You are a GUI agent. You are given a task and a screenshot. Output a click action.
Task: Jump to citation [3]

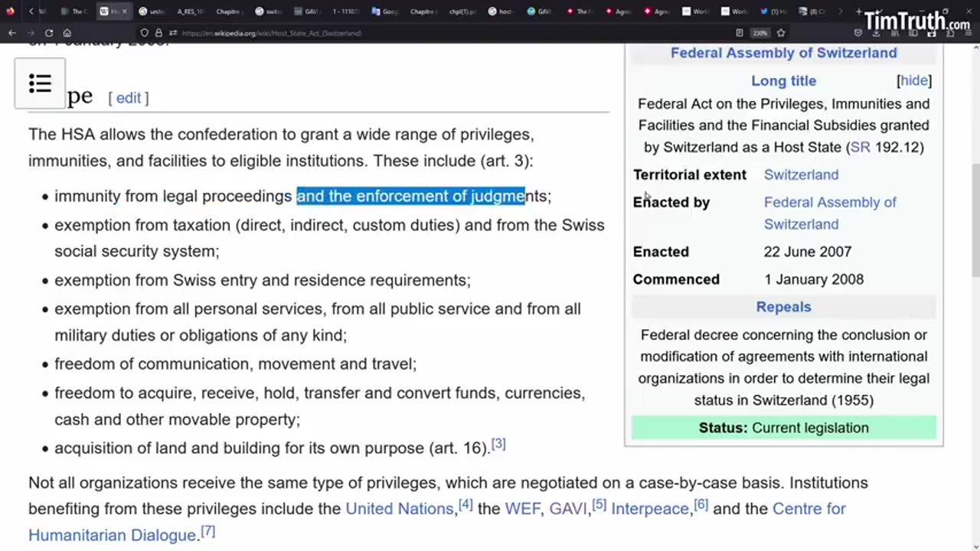pos(498,444)
